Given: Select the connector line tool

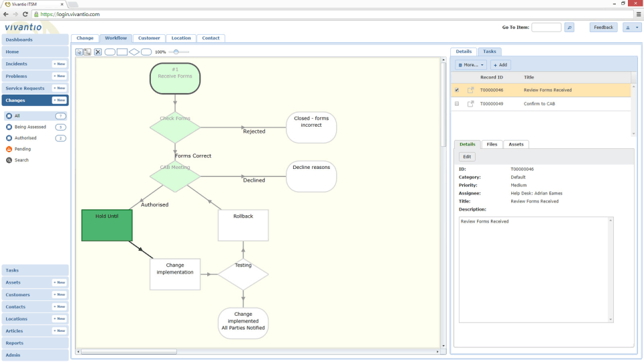Looking at the screenshot, I should (x=87, y=52).
